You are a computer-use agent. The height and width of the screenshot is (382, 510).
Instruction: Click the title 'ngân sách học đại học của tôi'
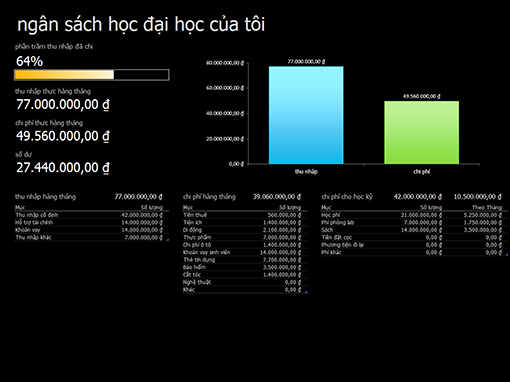click(x=141, y=25)
